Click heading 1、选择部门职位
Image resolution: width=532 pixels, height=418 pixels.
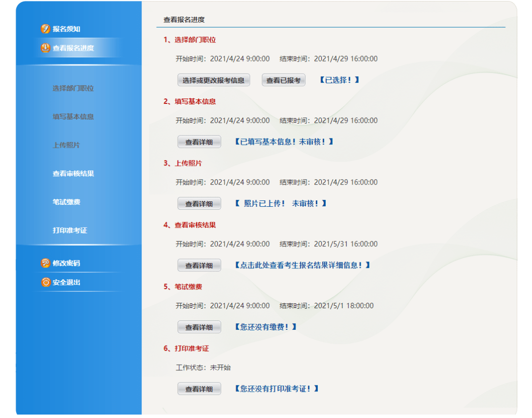coord(190,40)
